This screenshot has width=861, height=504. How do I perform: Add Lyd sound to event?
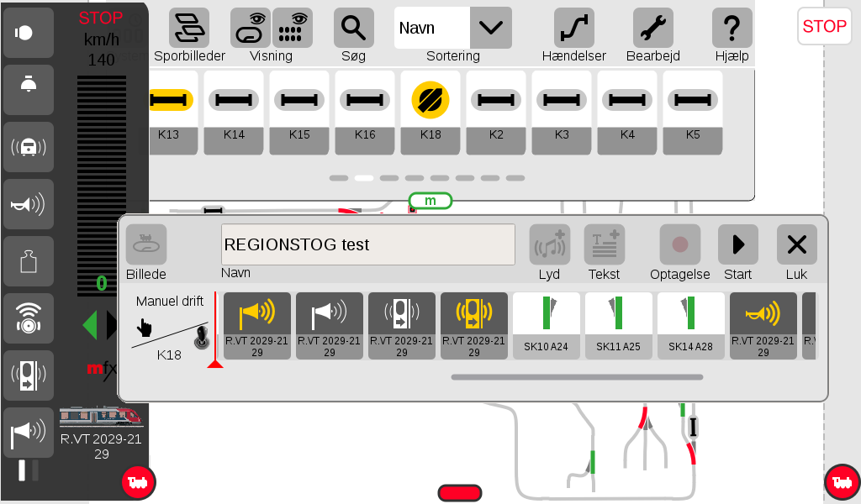click(x=550, y=244)
